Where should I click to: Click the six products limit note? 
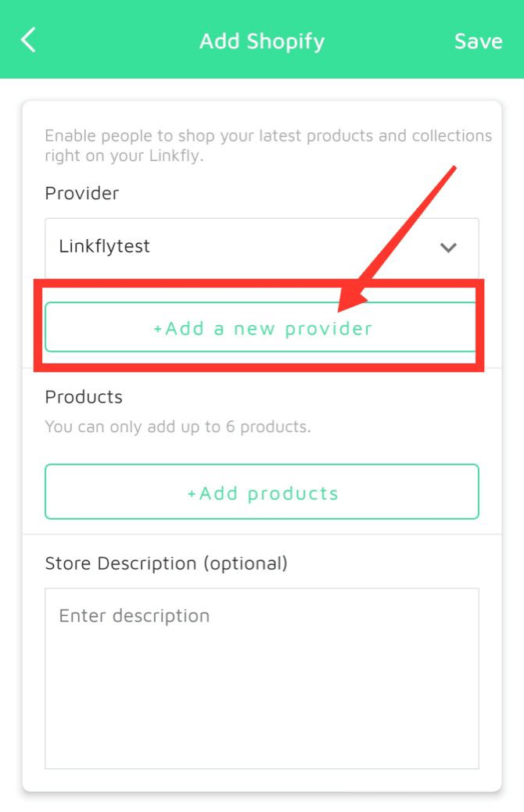178,427
